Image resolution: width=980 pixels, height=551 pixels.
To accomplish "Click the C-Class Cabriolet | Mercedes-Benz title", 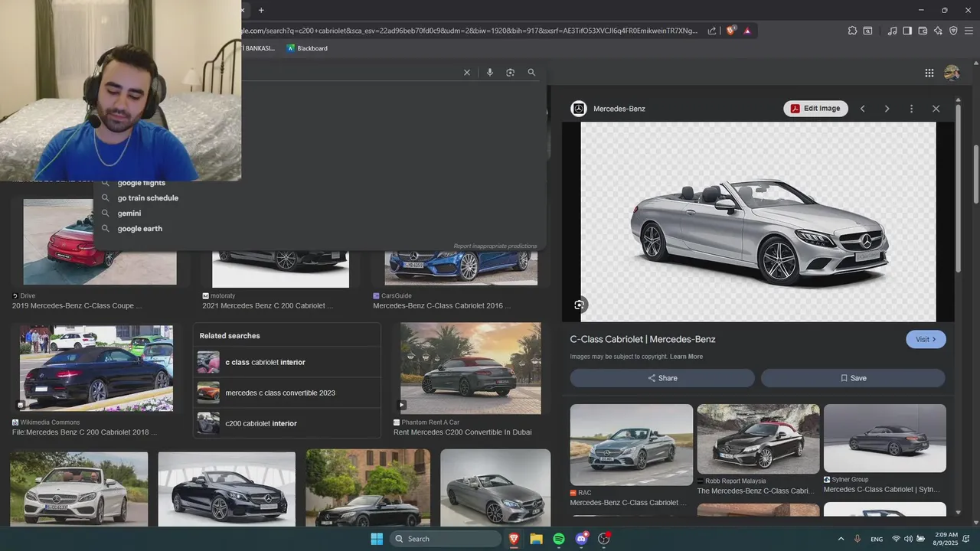I will 642,339.
